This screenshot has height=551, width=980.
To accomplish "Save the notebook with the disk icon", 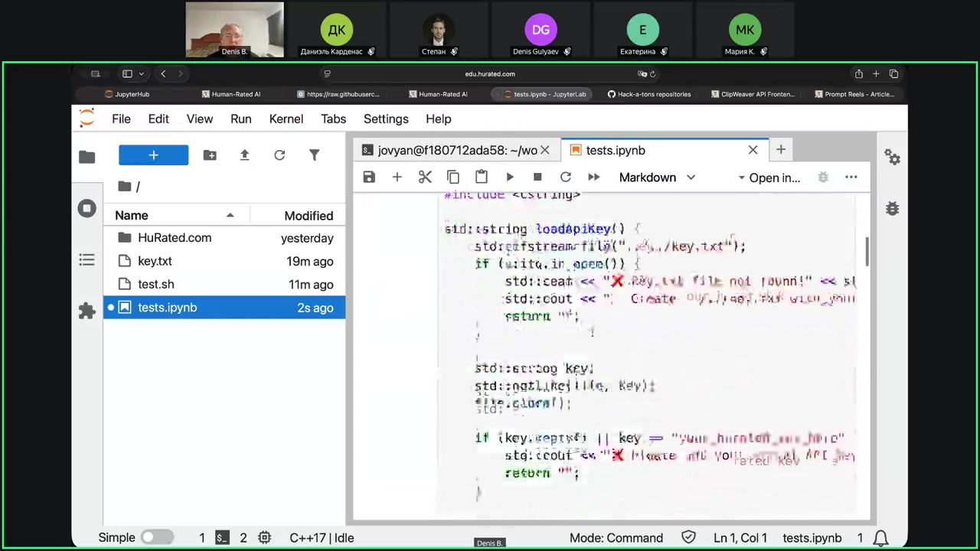I will [369, 178].
